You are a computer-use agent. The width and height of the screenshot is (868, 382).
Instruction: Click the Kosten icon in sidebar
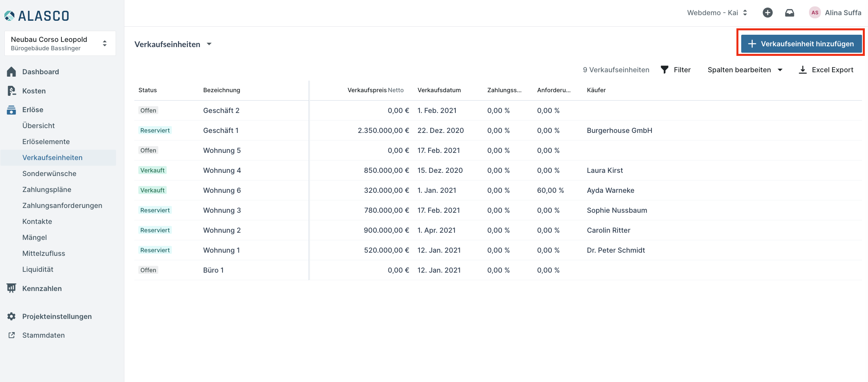12,91
